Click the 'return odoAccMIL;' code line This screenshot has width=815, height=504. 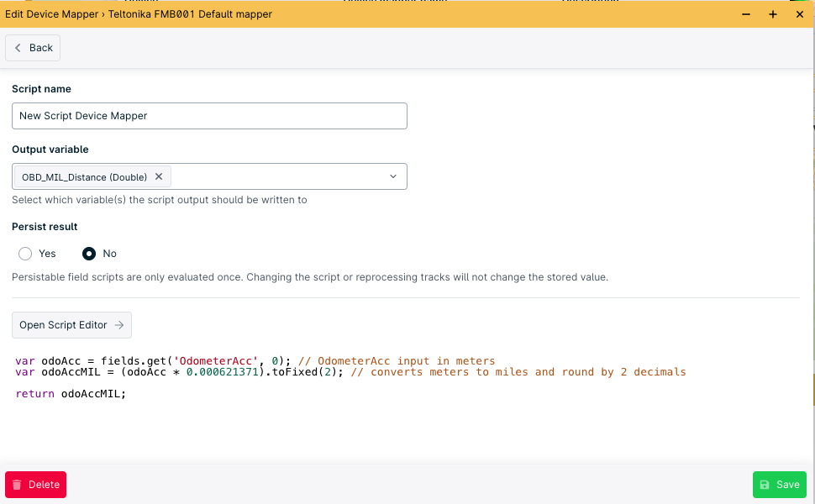pyautogui.click(x=71, y=393)
